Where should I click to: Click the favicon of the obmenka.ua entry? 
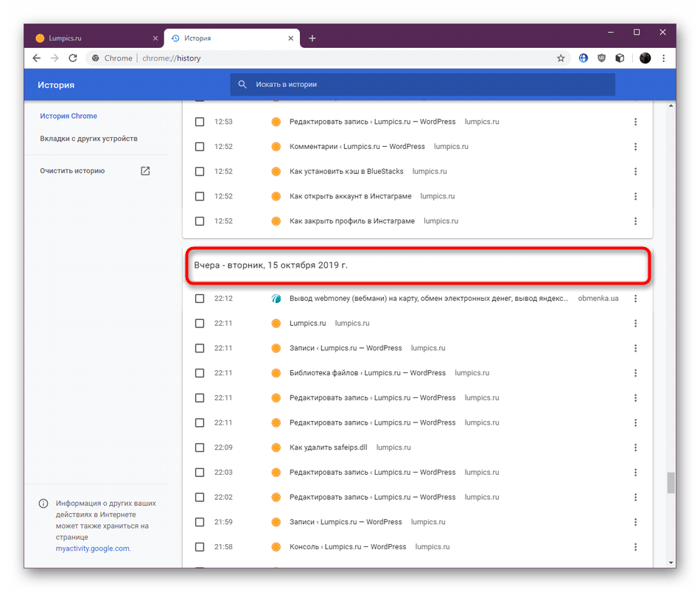[x=276, y=299]
